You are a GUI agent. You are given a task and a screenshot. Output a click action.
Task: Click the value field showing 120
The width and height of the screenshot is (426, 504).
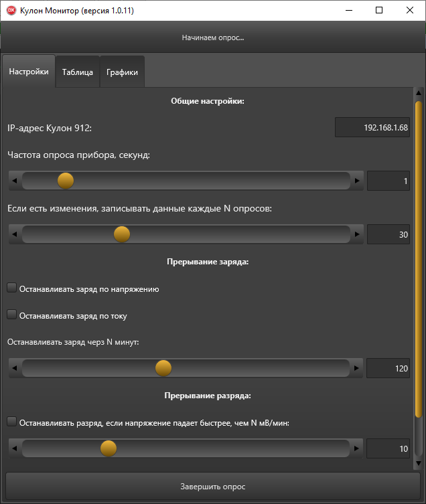pyautogui.click(x=388, y=368)
